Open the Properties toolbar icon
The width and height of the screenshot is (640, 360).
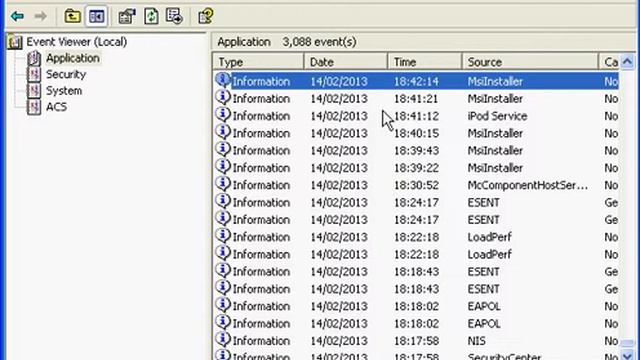[x=127, y=16]
